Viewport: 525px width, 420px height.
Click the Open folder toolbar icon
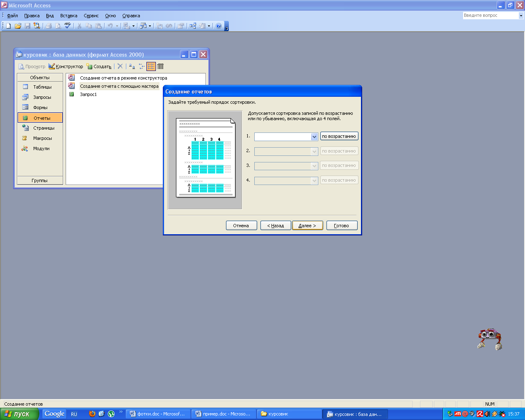(18, 26)
